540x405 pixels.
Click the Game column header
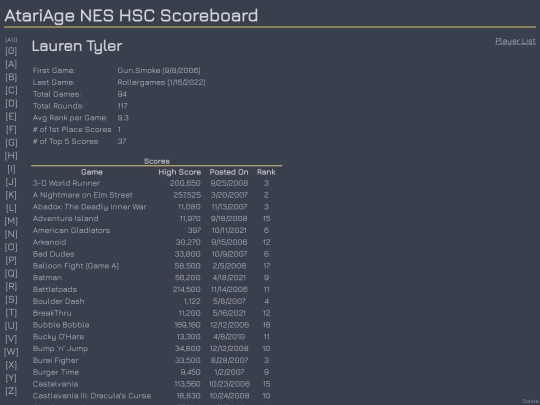pos(92,172)
